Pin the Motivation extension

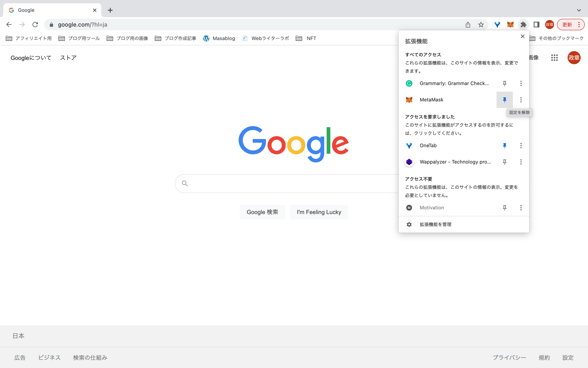[x=505, y=208]
